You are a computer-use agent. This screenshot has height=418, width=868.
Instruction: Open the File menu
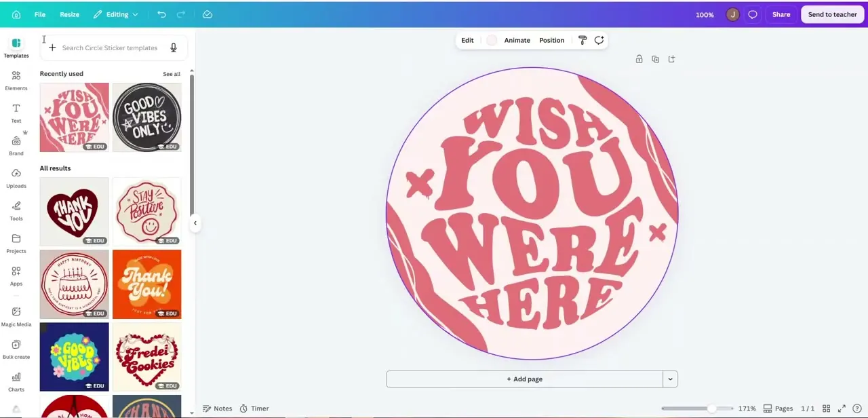pyautogui.click(x=40, y=14)
